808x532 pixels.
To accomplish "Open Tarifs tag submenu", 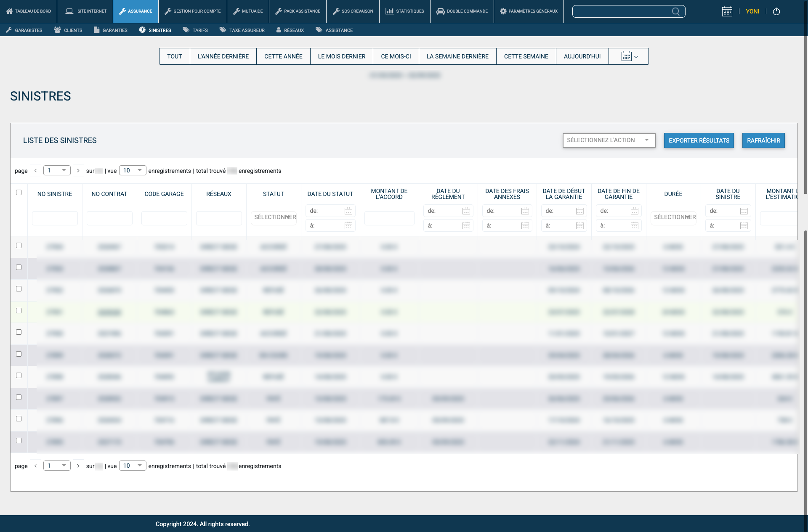I will pyautogui.click(x=195, y=30).
